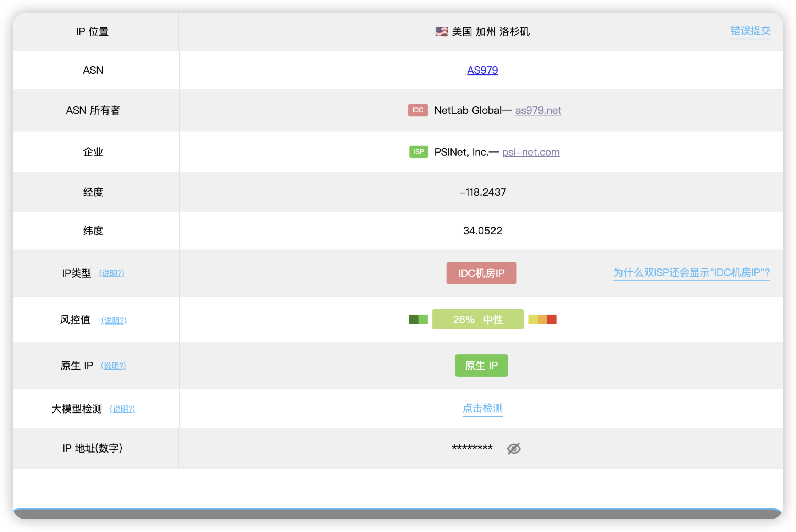This screenshot has height=532, width=796.
Task: Click the 26% 中性 risk bar
Action: click(x=478, y=319)
